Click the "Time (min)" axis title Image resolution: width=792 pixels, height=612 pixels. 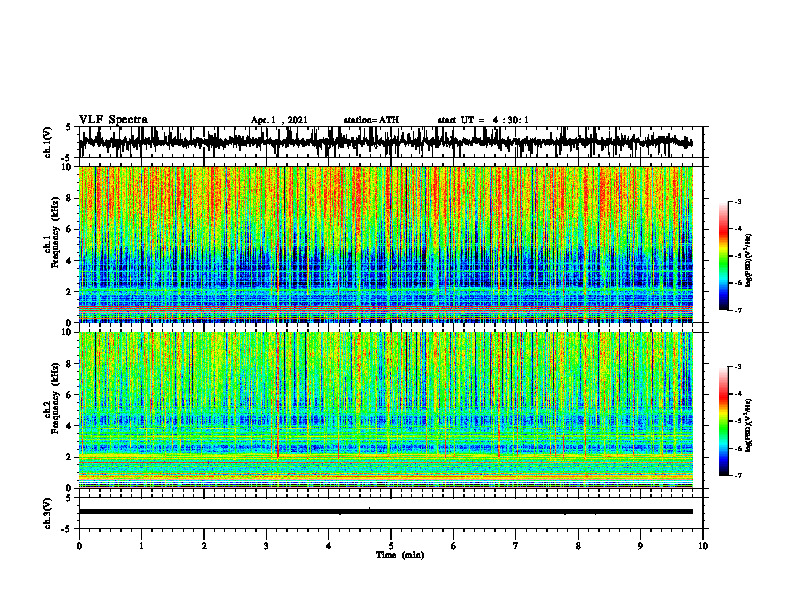click(400, 555)
